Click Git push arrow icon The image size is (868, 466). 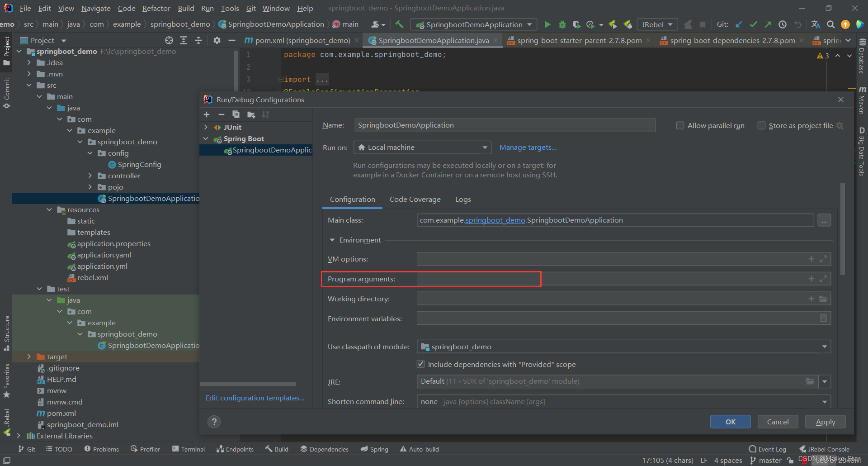click(x=768, y=24)
